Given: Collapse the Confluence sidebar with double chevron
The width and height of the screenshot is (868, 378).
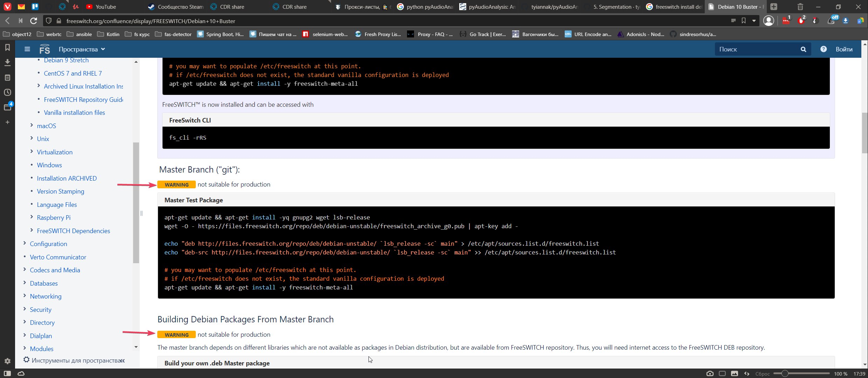Looking at the screenshot, I should tap(122, 360).
